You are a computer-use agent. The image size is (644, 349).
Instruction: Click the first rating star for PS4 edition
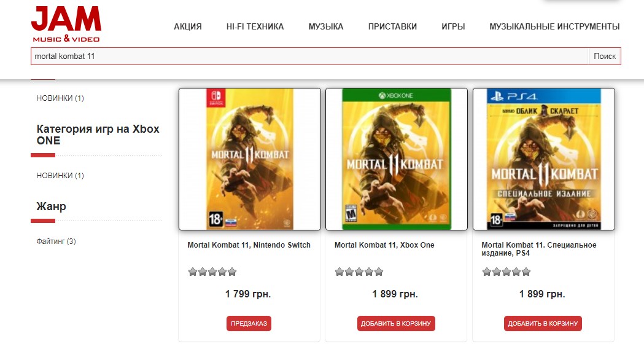(487, 272)
